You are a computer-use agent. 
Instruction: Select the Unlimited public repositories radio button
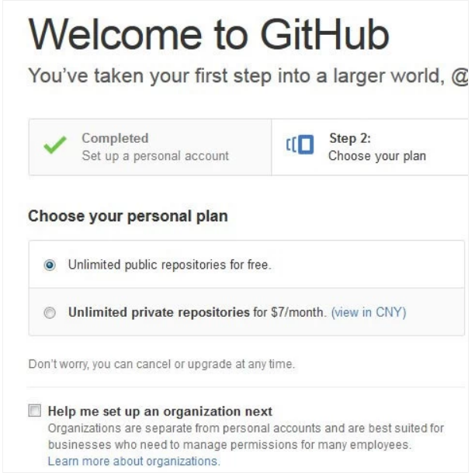50,265
